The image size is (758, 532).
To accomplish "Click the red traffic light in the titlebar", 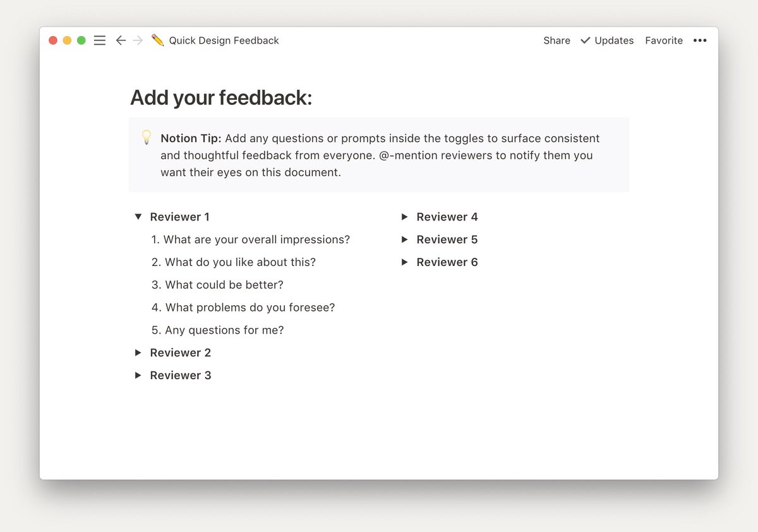I will pyautogui.click(x=53, y=40).
